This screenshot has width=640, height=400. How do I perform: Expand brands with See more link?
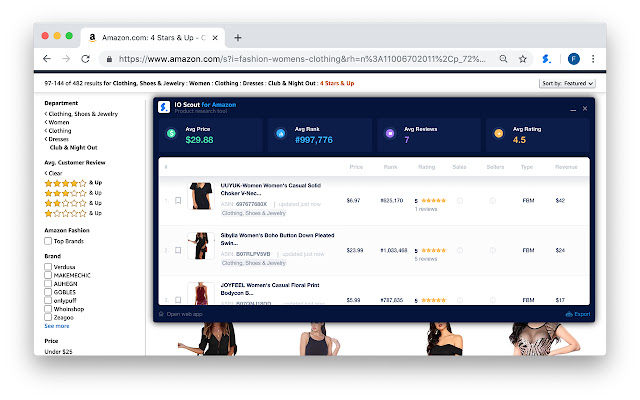(x=57, y=326)
